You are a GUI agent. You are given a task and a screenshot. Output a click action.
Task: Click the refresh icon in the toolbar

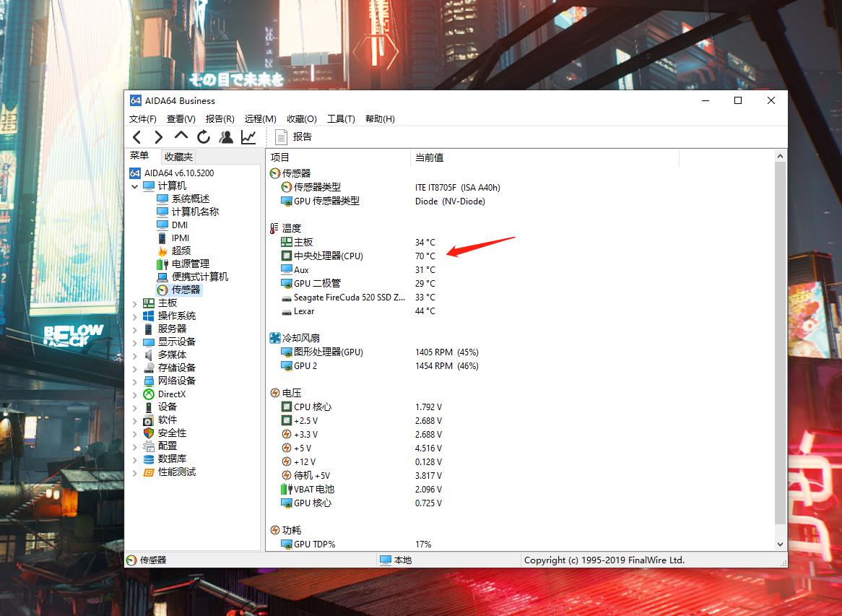tap(204, 136)
